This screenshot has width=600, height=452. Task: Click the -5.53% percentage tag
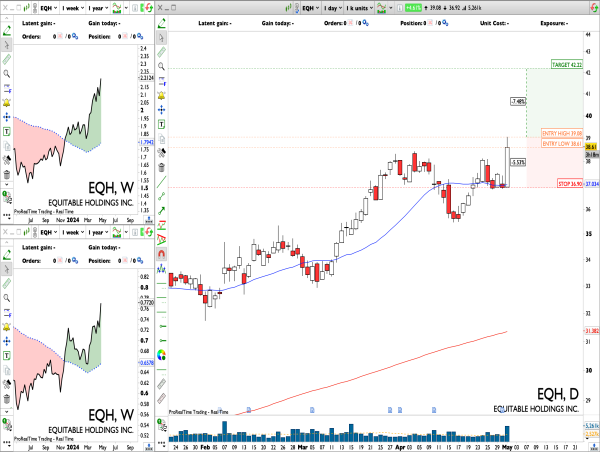coord(518,162)
